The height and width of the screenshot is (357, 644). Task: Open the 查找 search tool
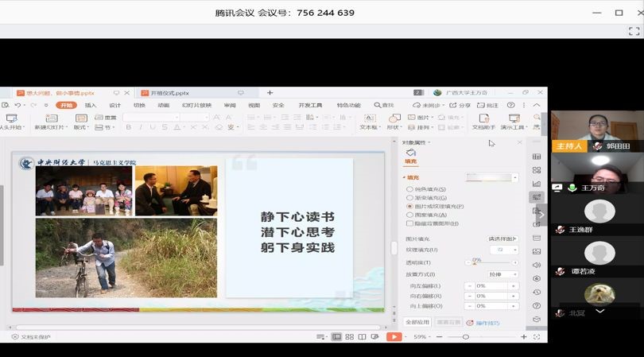coord(383,105)
